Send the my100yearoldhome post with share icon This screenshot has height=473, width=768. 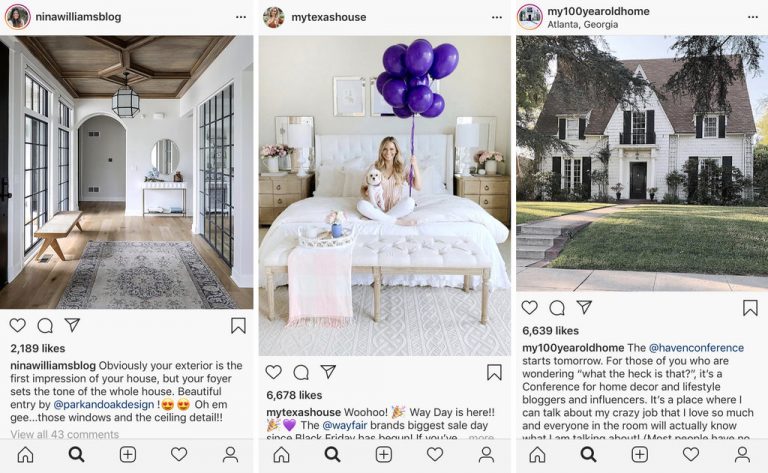coord(584,307)
